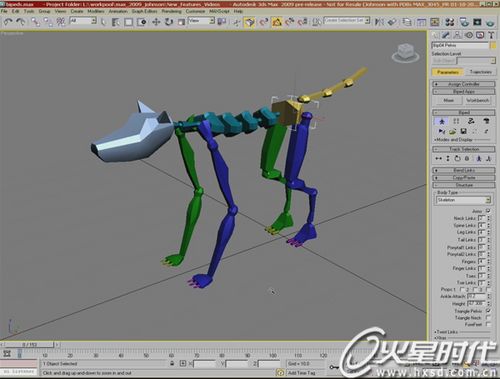The width and height of the screenshot is (500, 379).
Task: Click the Undo arrow icon
Action: [x=8, y=22]
